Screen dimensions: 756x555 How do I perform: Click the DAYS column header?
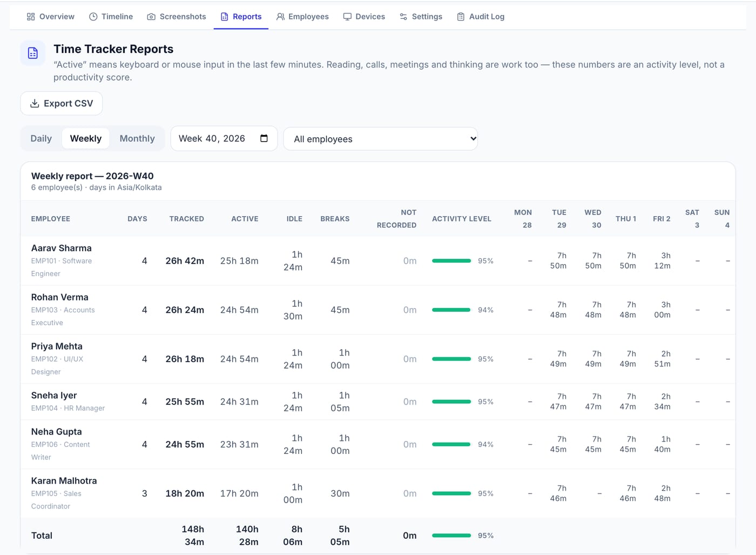[137, 219]
